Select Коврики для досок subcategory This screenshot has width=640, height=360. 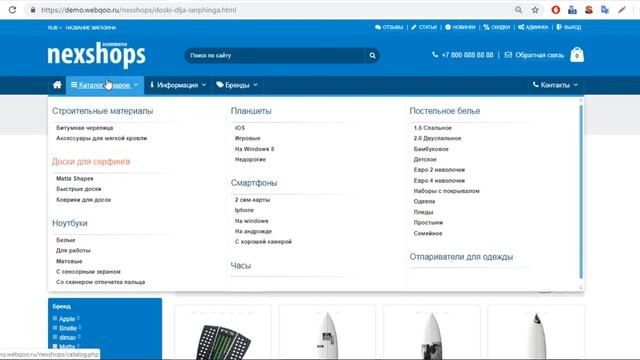click(x=83, y=200)
